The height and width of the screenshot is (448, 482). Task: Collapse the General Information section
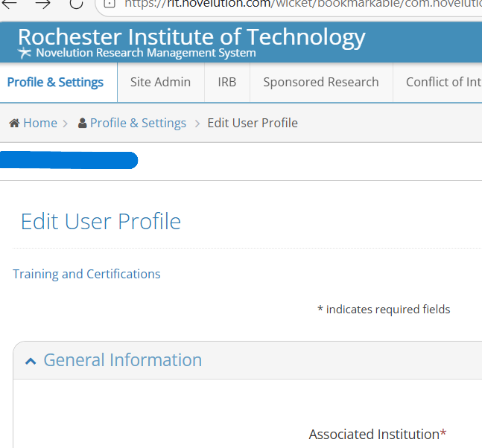(31, 361)
